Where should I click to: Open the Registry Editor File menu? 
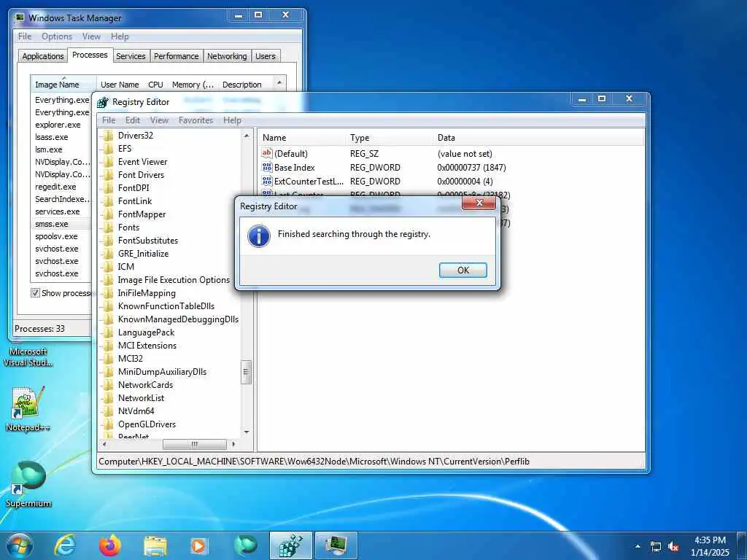tap(109, 120)
